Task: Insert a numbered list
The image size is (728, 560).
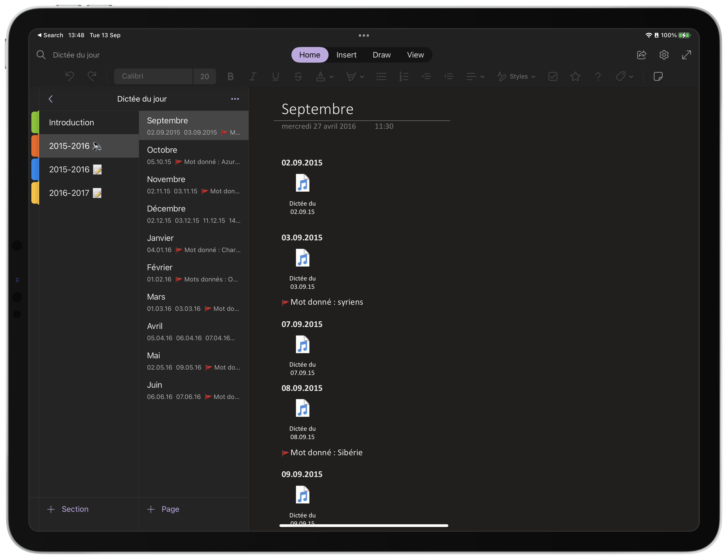Action: (404, 77)
